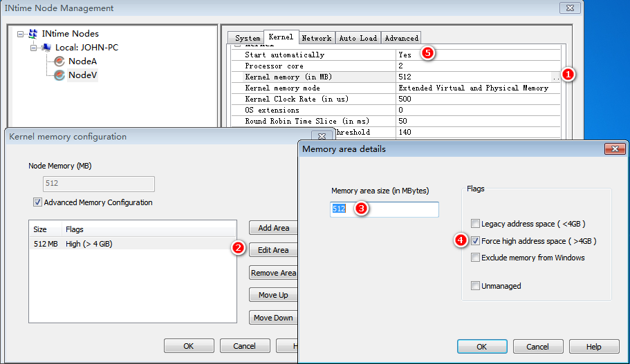
Task: Click the Kernel memory value 512
Action: [405, 77]
